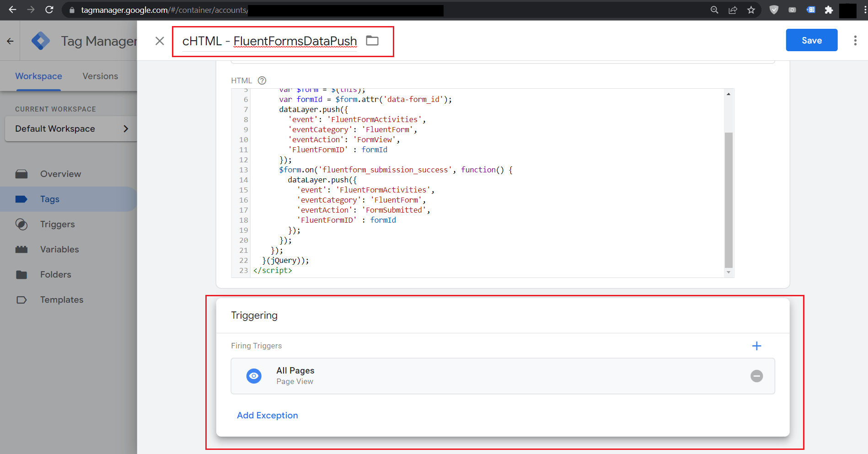Viewport: 868px width, 454px height.
Task: Click the Add Exception link
Action: click(267, 415)
